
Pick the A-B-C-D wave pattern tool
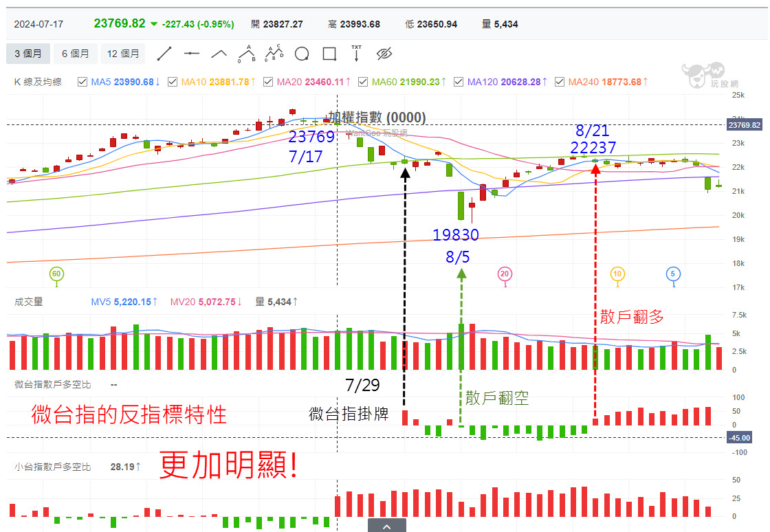[274, 54]
